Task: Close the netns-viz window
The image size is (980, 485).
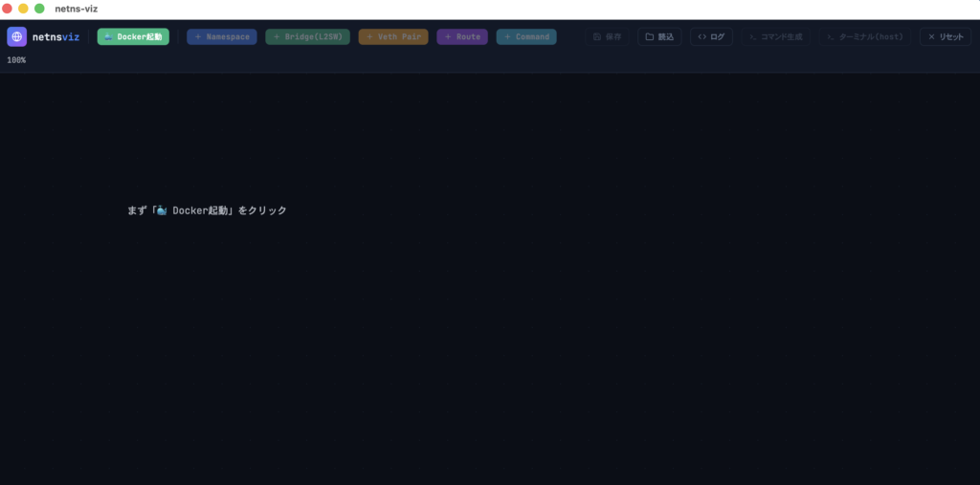Action: click(8, 9)
